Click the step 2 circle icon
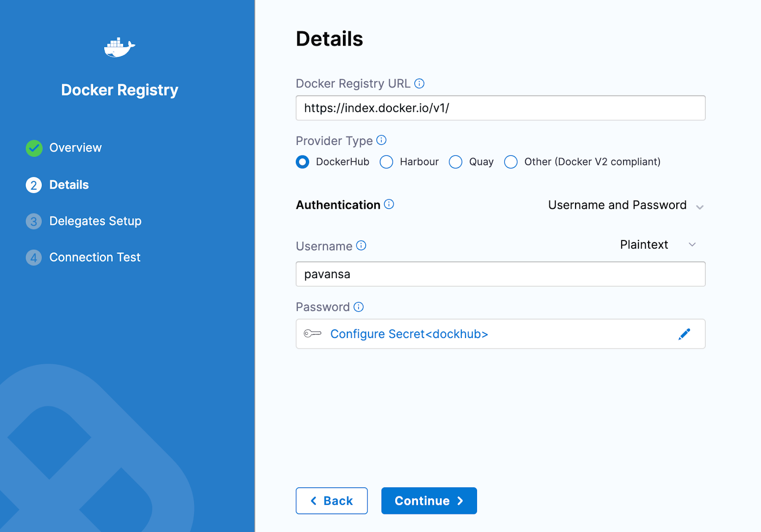This screenshot has width=761, height=532. [x=34, y=185]
